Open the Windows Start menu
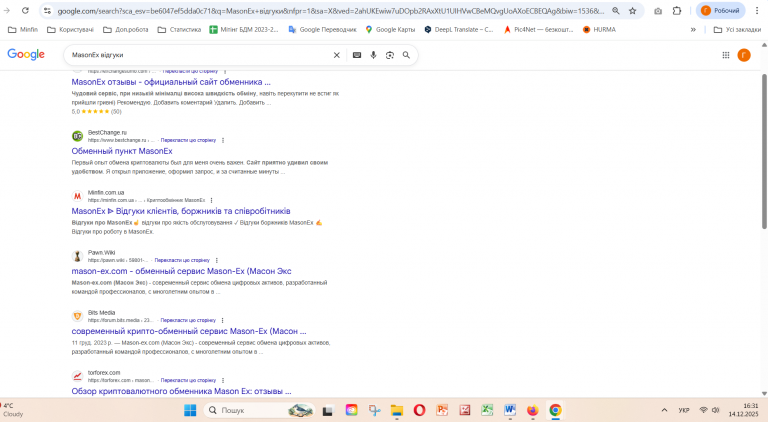Viewport: 768px width, 422px height. click(x=190, y=410)
